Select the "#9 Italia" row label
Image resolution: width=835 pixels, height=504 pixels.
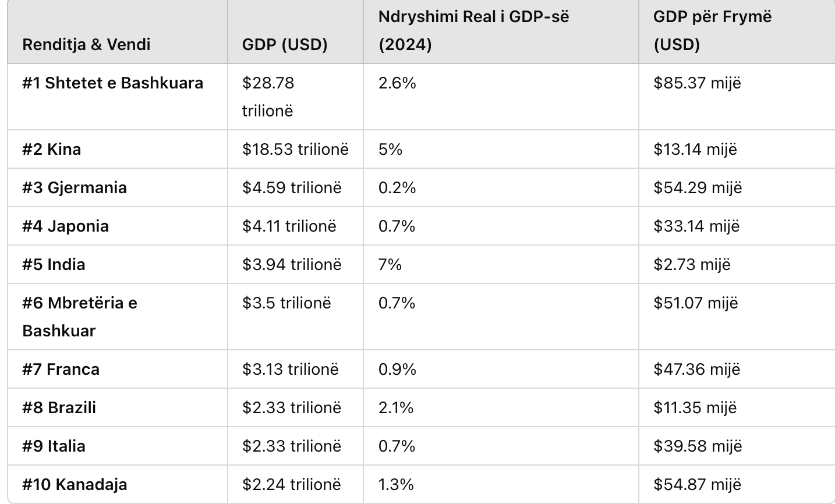[x=54, y=446]
